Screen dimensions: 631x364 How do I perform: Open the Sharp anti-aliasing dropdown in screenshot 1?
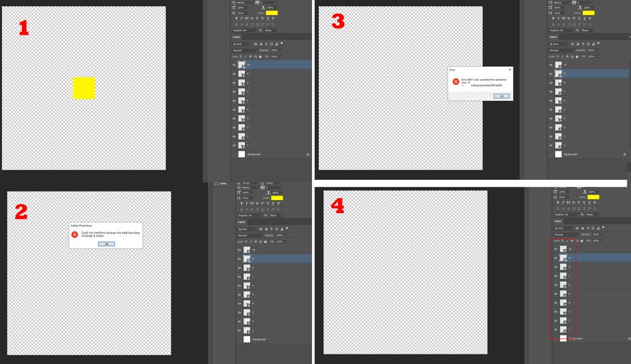point(270,30)
